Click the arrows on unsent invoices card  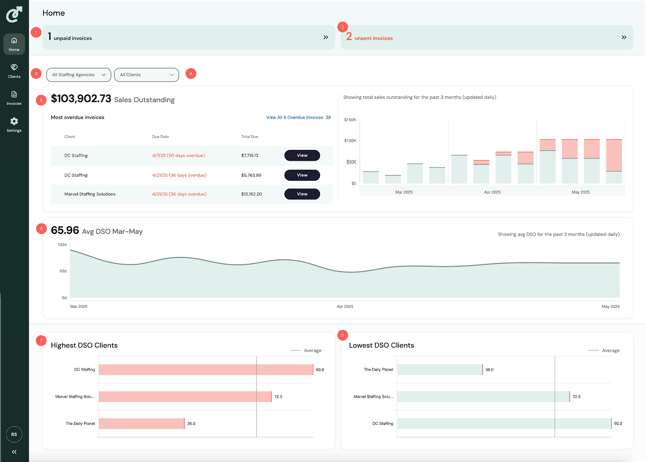point(624,38)
